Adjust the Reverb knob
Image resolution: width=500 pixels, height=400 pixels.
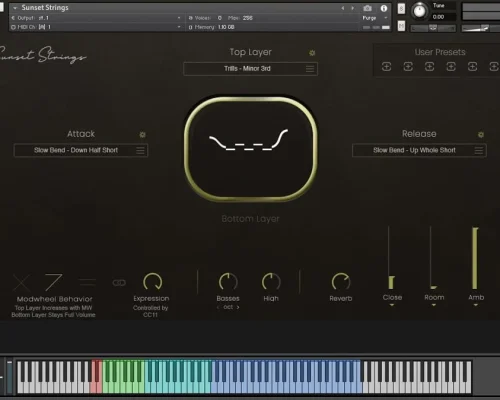[x=341, y=282]
